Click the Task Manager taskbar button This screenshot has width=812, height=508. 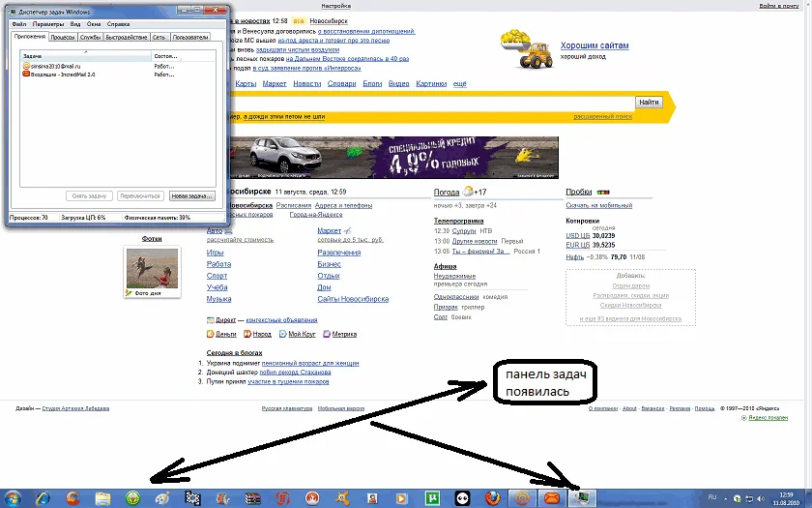pos(582,498)
